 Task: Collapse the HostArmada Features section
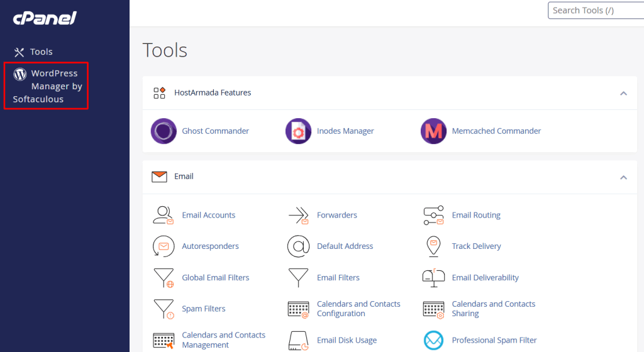[623, 93]
